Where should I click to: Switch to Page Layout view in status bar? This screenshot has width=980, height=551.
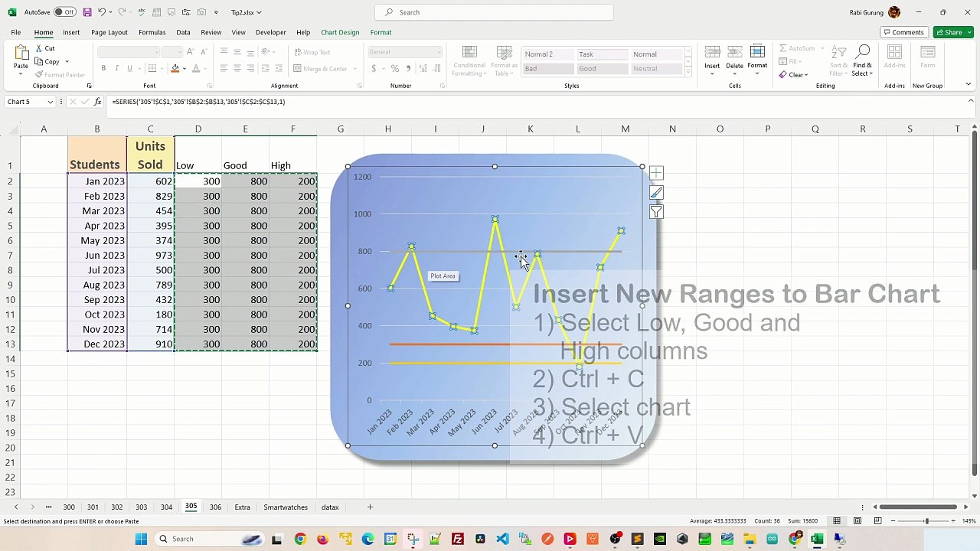coord(857,521)
